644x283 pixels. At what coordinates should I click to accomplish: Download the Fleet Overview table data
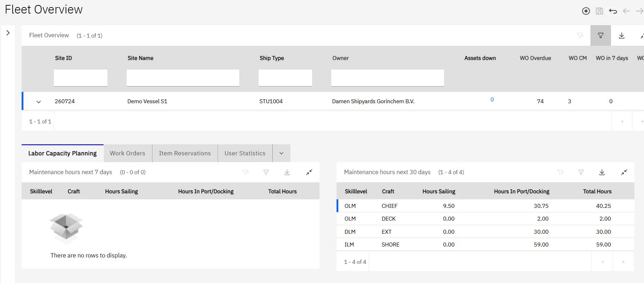pos(622,35)
